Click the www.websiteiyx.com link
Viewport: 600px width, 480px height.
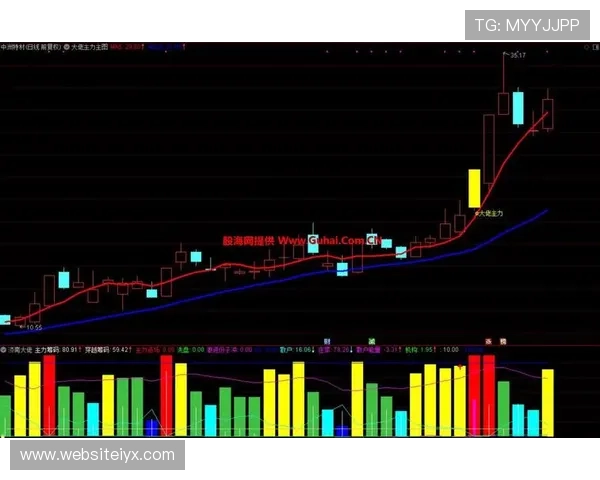click(98, 455)
